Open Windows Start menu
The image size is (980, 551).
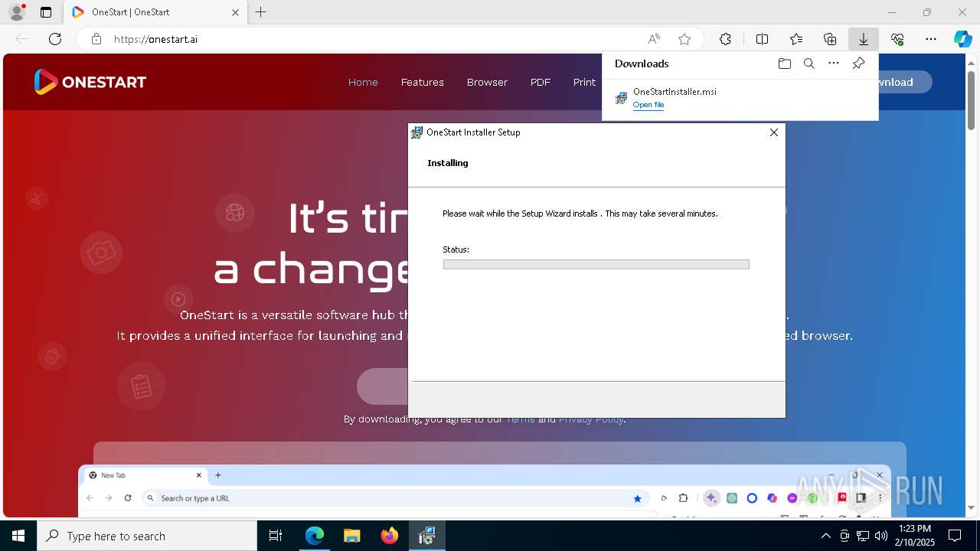click(x=18, y=536)
